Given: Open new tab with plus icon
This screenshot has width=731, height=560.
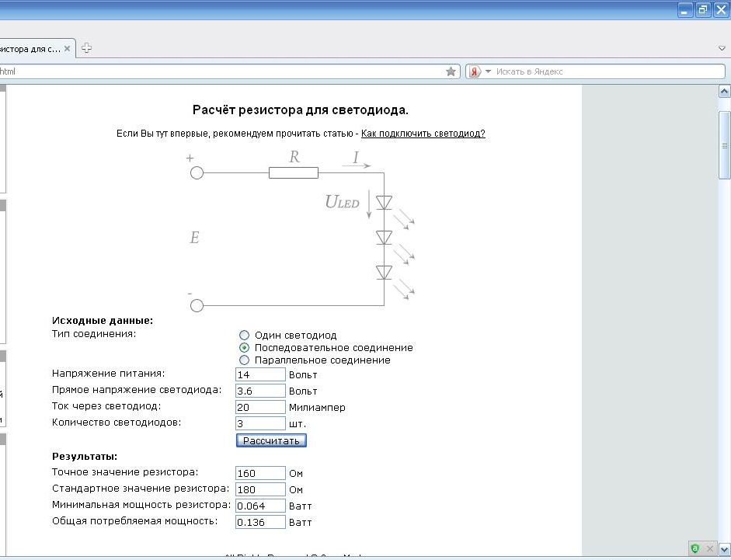Looking at the screenshot, I should [86, 48].
